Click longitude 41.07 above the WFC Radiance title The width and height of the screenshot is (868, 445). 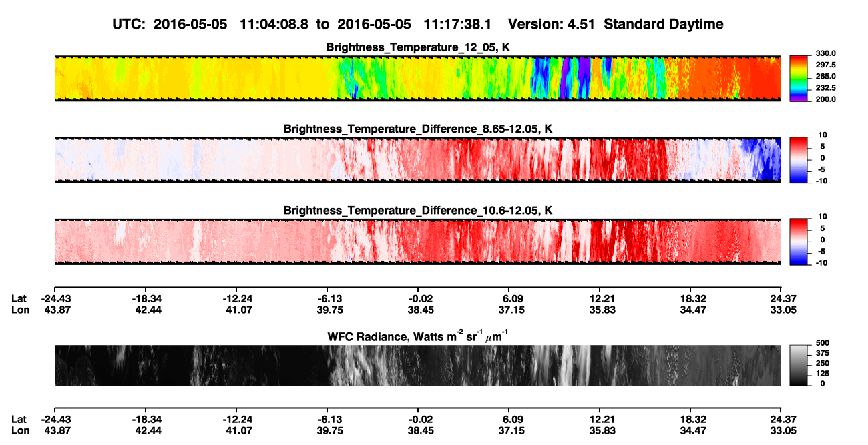(238, 310)
